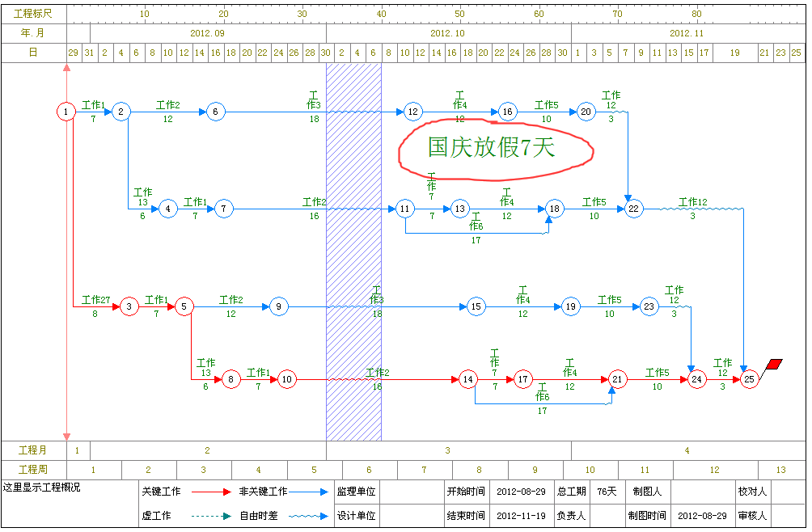Click the 结束时间 label cell

[466, 516]
